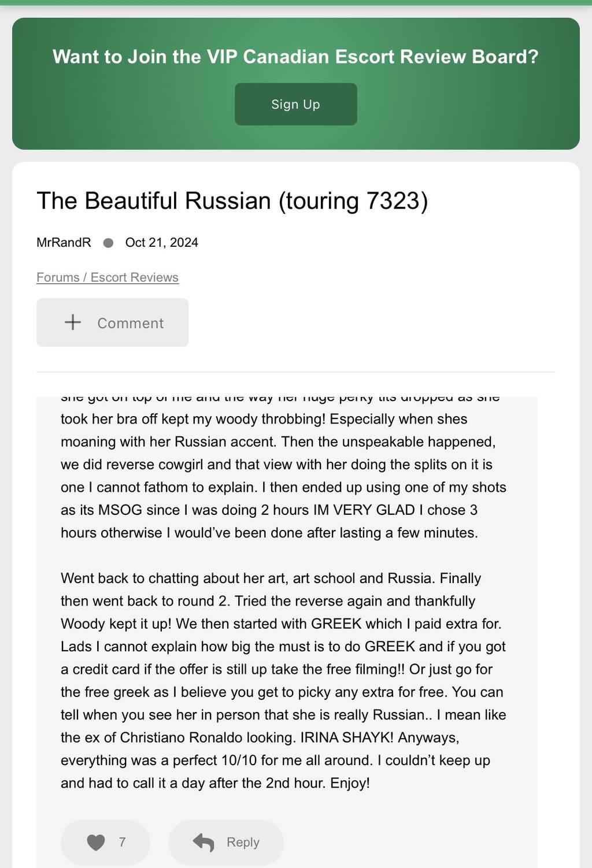This screenshot has width=592, height=868.
Task: Click the '(touring 7323)' part of the title
Action: point(353,201)
